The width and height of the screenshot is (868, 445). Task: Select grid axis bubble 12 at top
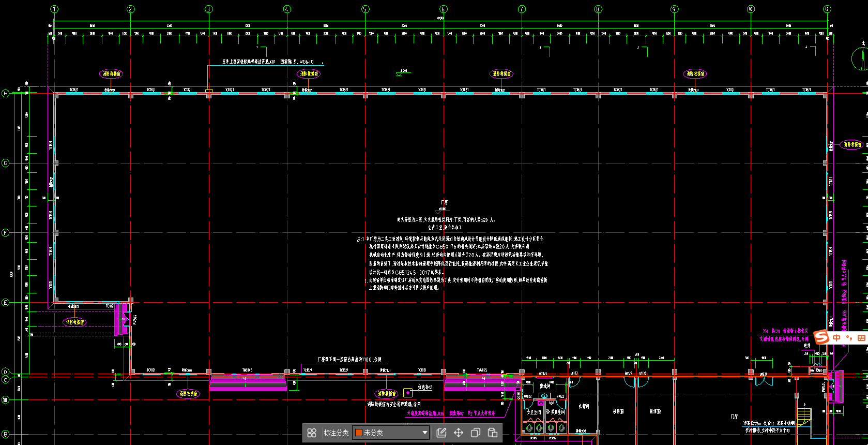tap(827, 9)
